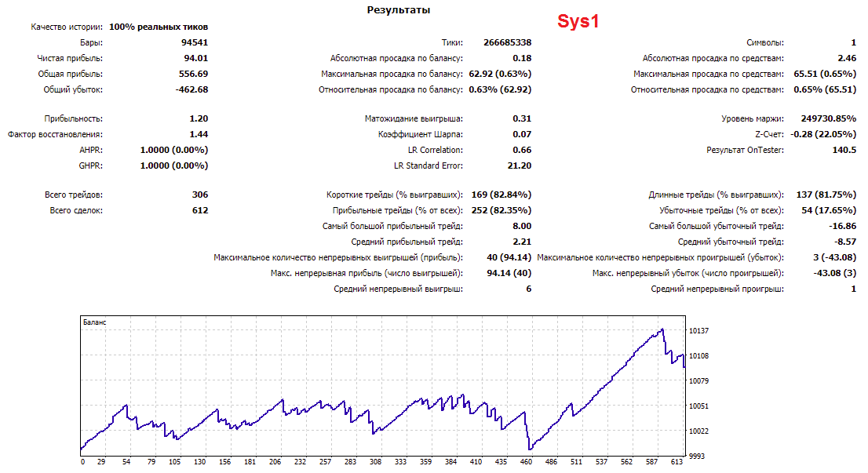
Task: Select the Прибыльность value 1.20
Action: [x=199, y=118]
